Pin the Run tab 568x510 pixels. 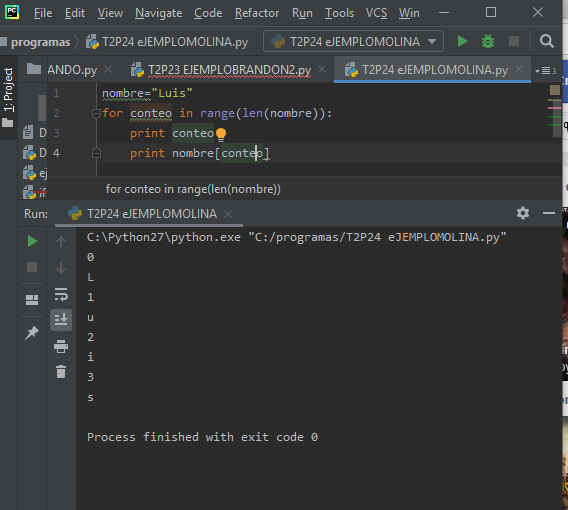pos(32,333)
